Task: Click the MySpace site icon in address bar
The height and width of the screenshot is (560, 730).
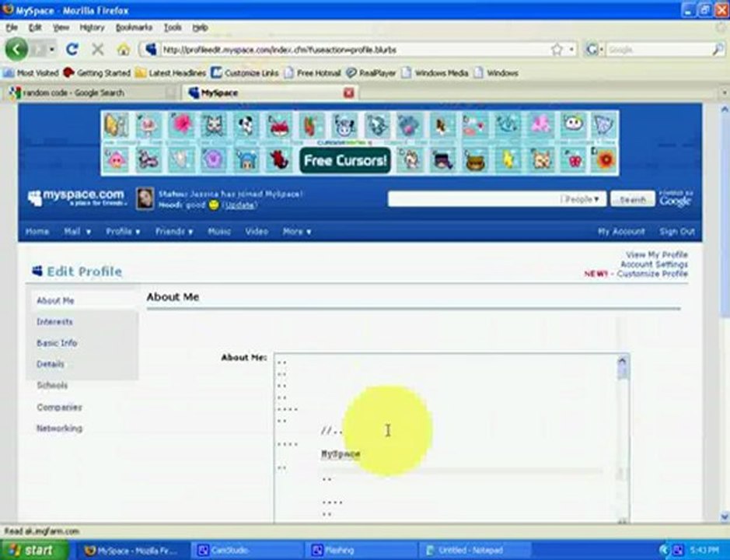Action: [151, 49]
